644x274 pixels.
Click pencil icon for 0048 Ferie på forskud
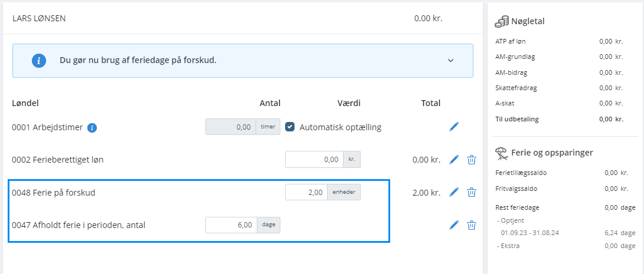[453, 192]
